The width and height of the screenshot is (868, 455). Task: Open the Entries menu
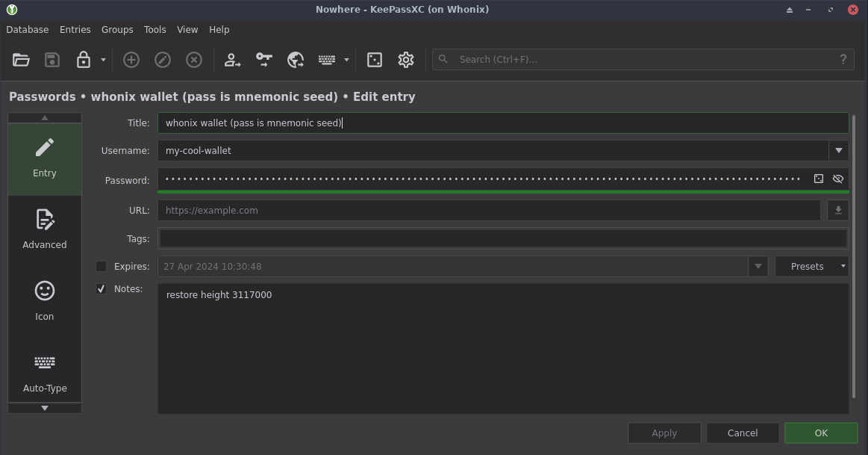[x=75, y=30]
